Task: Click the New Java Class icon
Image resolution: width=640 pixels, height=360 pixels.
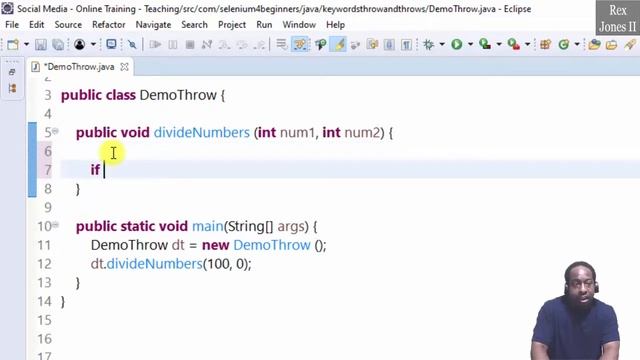Action: pyautogui.click(x=564, y=44)
